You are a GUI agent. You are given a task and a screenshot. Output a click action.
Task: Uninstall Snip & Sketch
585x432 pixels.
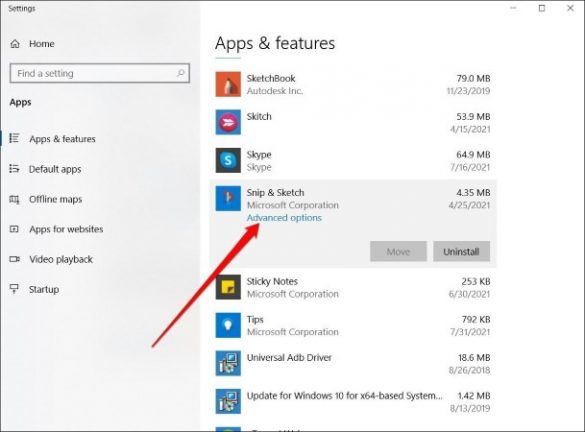pos(461,251)
